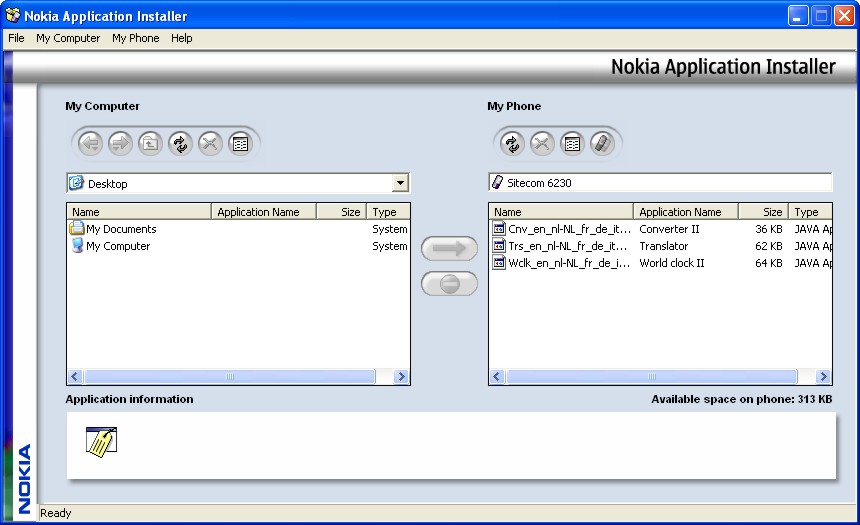
Task: Click the round remove button below the arrow
Action: pos(449,284)
